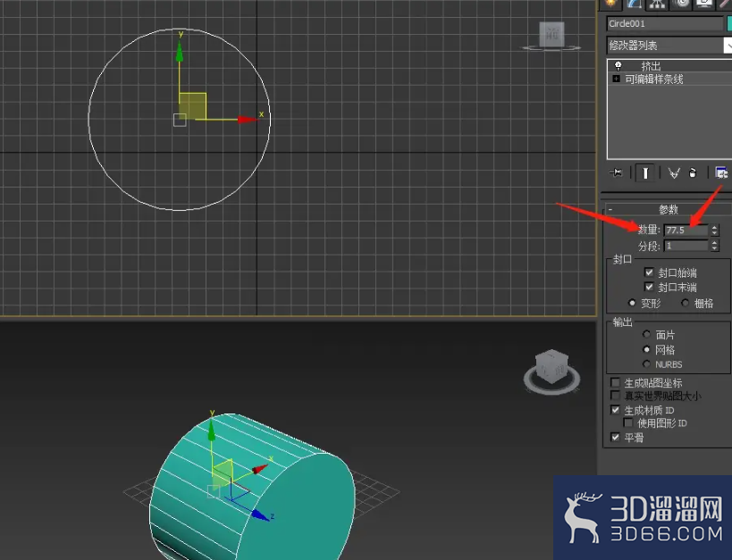Click the object color swatch beside Circle001
This screenshot has width=732, height=560.
729,23
